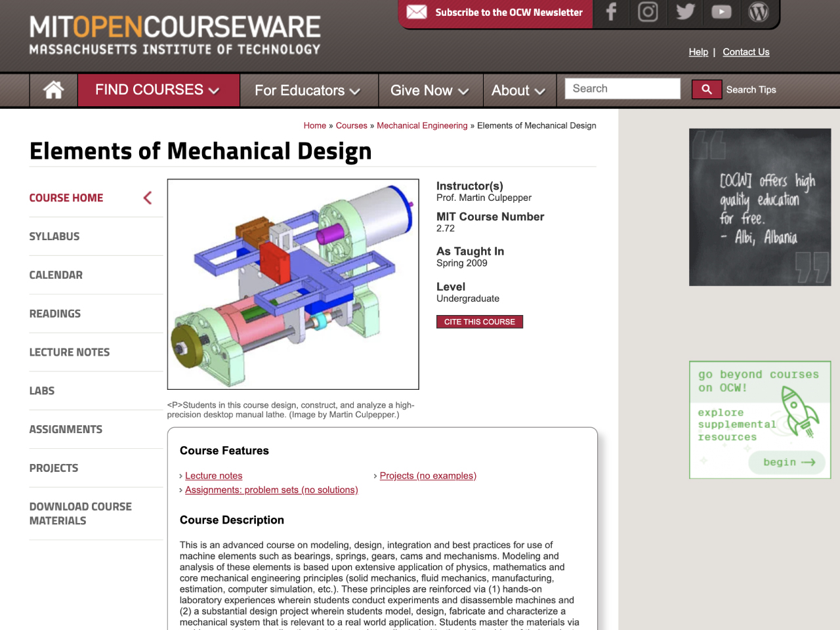The width and height of the screenshot is (840, 630).
Task: Click begin on supplemental resources banner
Action: pyautogui.click(x=788, y=463)
